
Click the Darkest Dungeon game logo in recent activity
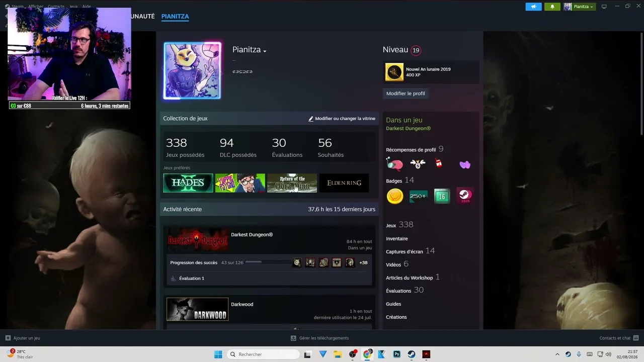197,240
